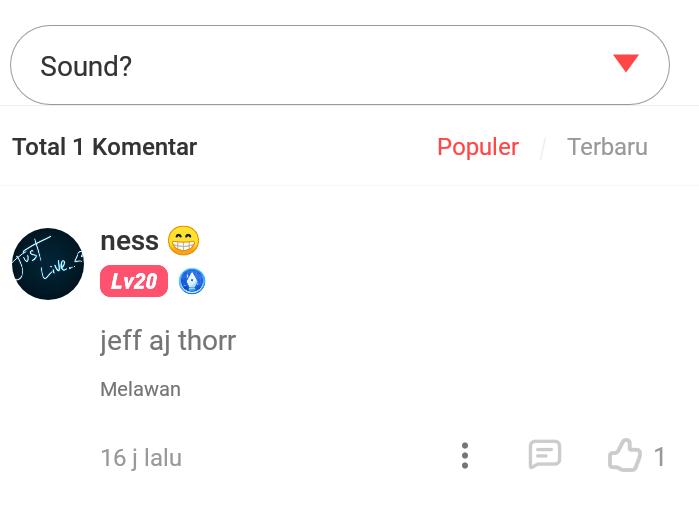
Task: Click the username ness
Action: pos(129,241)
